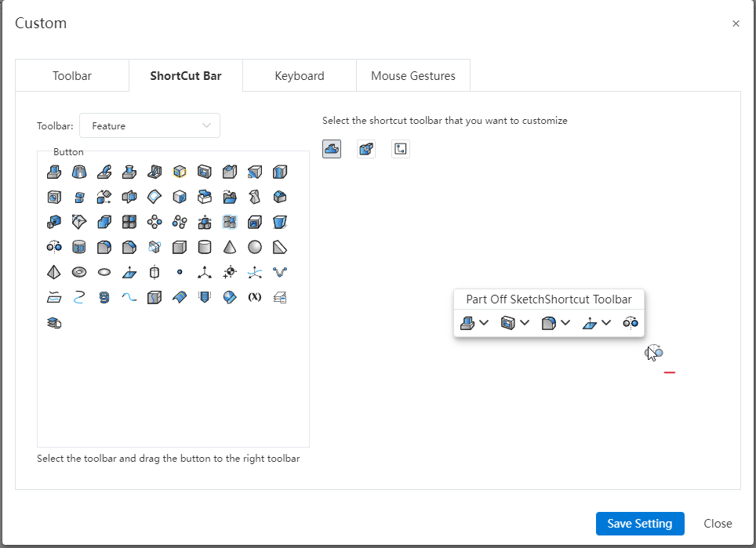This screenshot has width=756, height=548.
Task: Select the cone primitive icon
Action: coord(230,247)
